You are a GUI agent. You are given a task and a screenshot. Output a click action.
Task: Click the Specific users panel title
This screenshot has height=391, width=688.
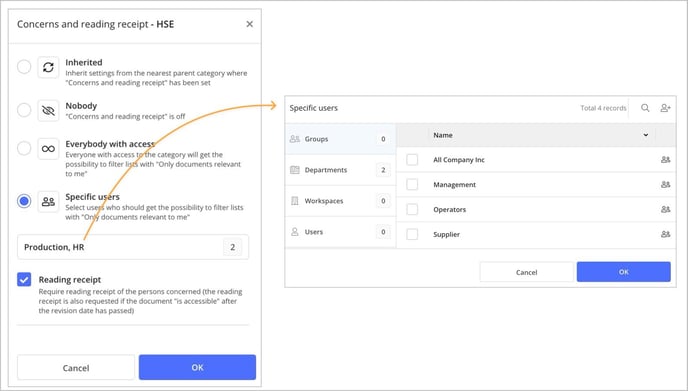coord(314,108)
